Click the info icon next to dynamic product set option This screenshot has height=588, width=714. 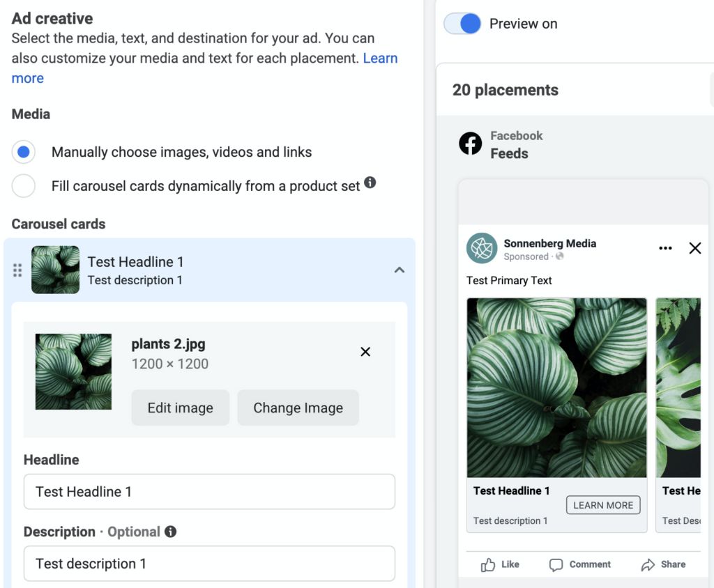pyautogui.click(x=370, y=182)
